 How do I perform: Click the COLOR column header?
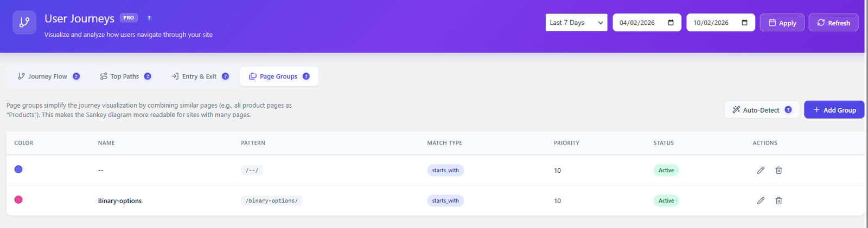coord(24,143)
